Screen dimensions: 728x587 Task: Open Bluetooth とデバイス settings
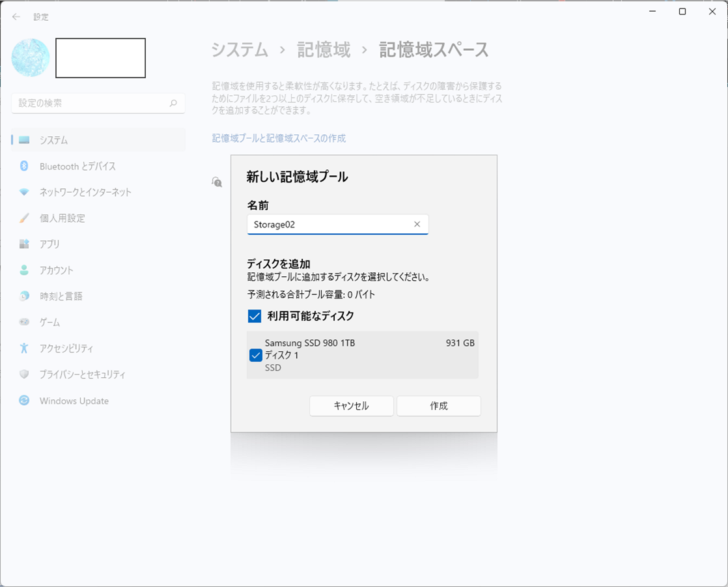pos(77,166)
